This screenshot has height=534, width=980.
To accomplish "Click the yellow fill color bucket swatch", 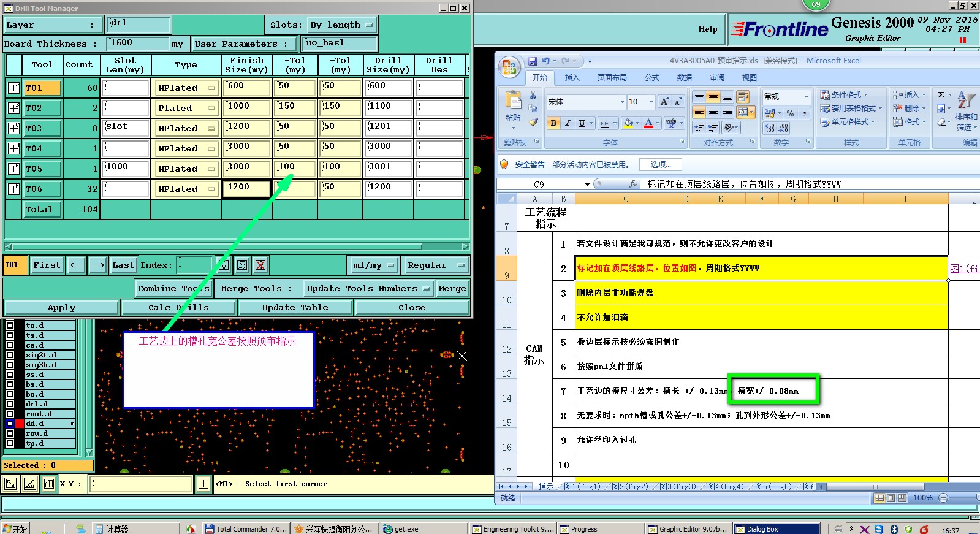I will (x=628, y=123).
